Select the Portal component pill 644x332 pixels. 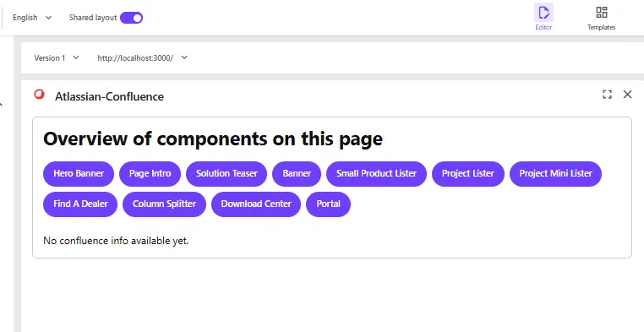tap(328, 204)
